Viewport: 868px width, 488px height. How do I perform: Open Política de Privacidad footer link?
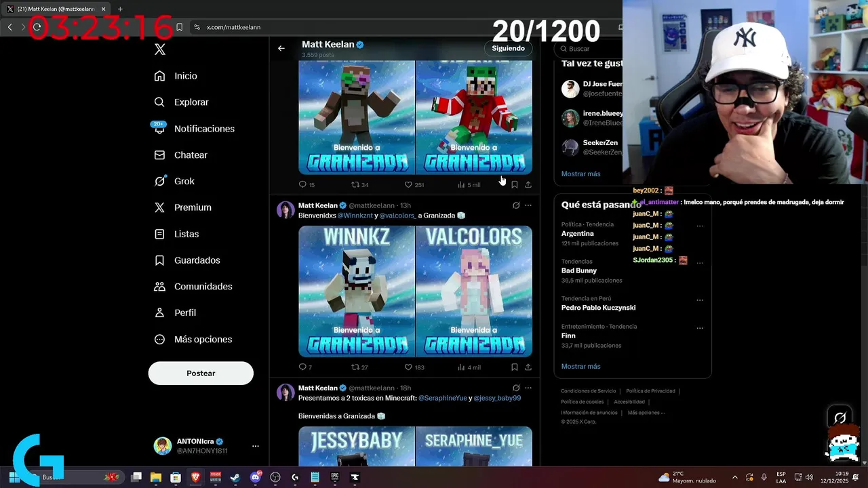[650, 391]
